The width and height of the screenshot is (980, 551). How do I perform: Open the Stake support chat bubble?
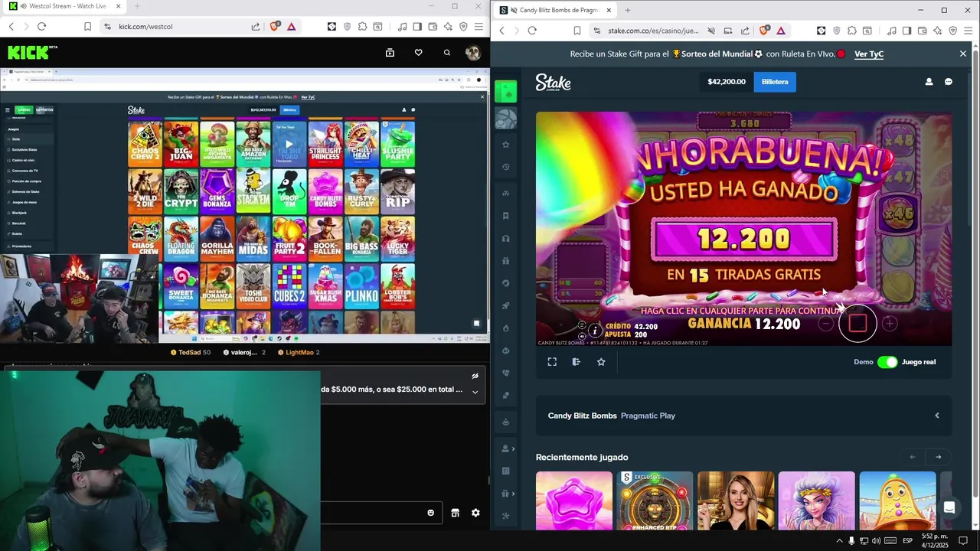tap(949, 507)
